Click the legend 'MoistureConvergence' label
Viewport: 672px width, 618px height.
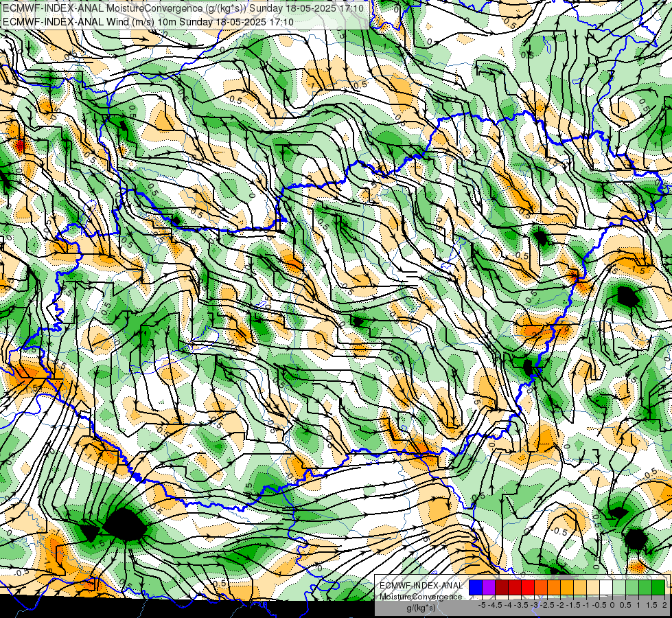pos(421,597)
